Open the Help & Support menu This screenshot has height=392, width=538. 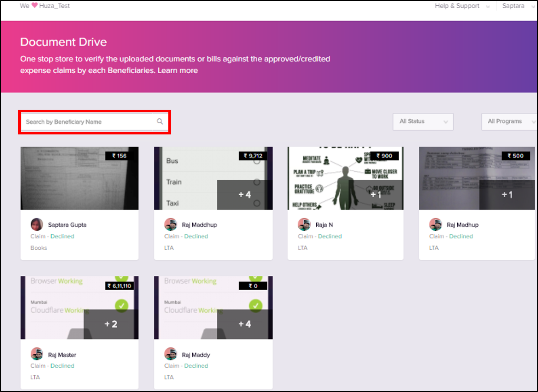pyautogui.click(x=462, y=6)
